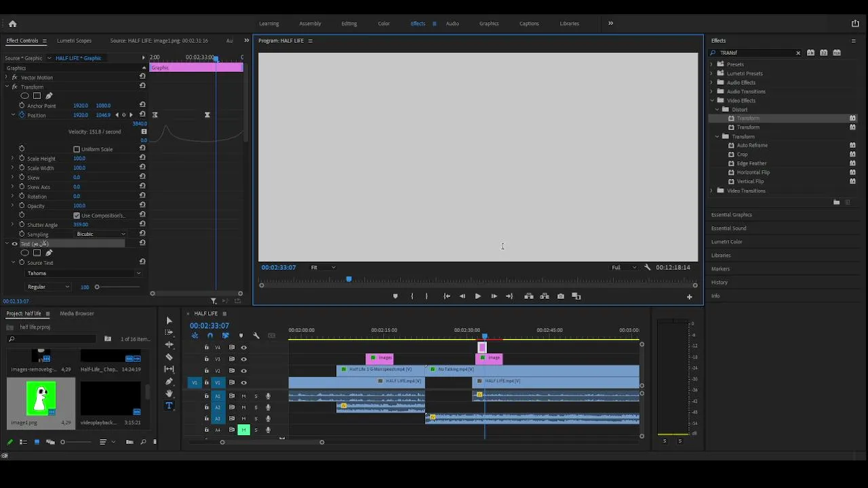Reset the Anchor Point parameter
This screenshot has height=488, width=868.
click(142, 105)
